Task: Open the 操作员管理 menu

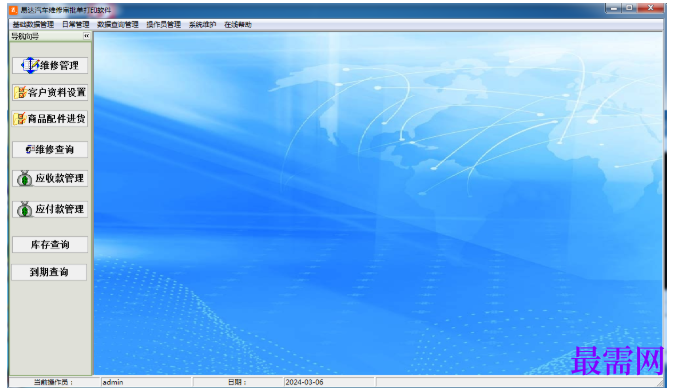Action: coord(163,25)
